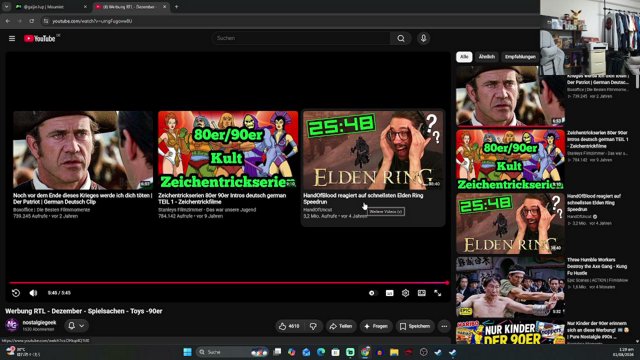Image resolution: width=640 pixels, height=360 pixels.
Task: Select the Alle filter chip
Action: 464,57
